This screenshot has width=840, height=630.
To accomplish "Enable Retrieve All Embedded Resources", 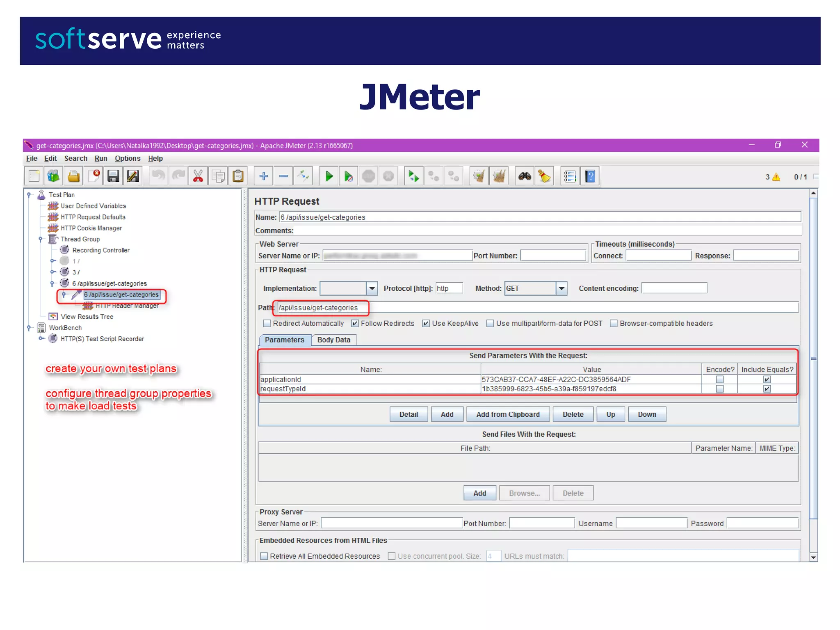I will [x=264, y=556].
